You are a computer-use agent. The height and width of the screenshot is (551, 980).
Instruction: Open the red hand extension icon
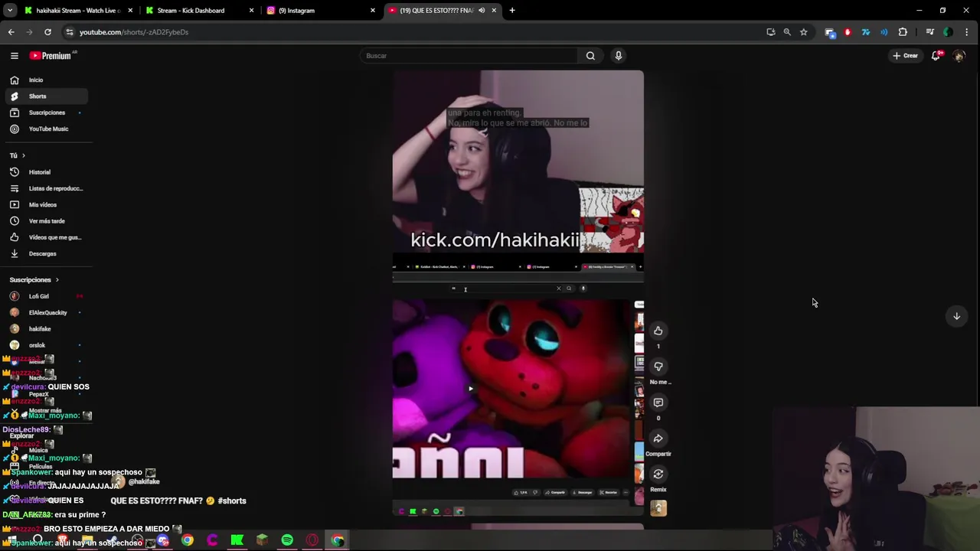pyautogui.click(x=848, y=32)
